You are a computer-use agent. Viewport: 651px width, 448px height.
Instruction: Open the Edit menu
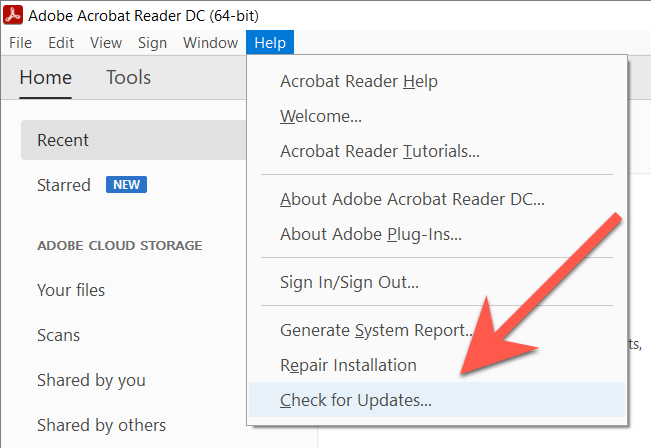click(61, 43)
